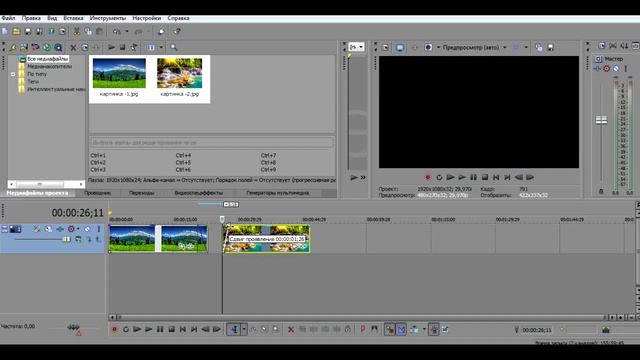This screenshot has height=360, width=640.
Task: Select the Zoom Edit tool
Action: (x=276, y=329)
